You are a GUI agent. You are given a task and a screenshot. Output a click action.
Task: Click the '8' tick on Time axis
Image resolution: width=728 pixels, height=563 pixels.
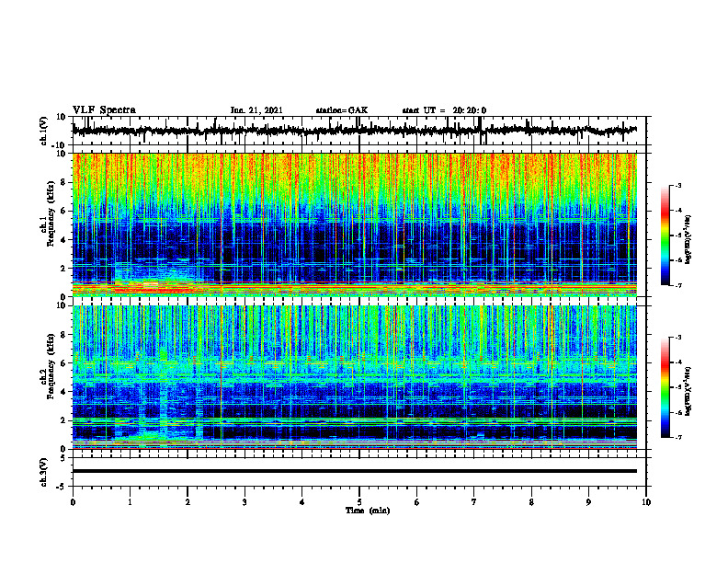tap(531, 502)
